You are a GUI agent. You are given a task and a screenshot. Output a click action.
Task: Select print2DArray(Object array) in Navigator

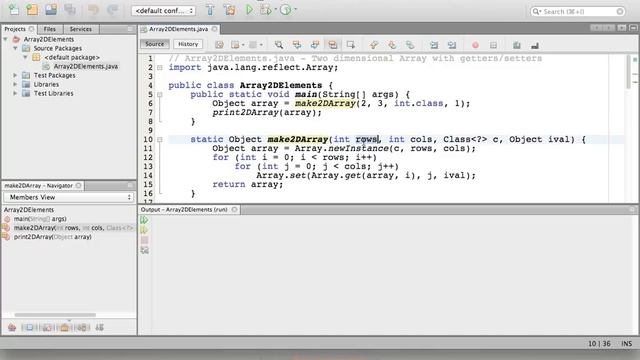coord(53,237)
